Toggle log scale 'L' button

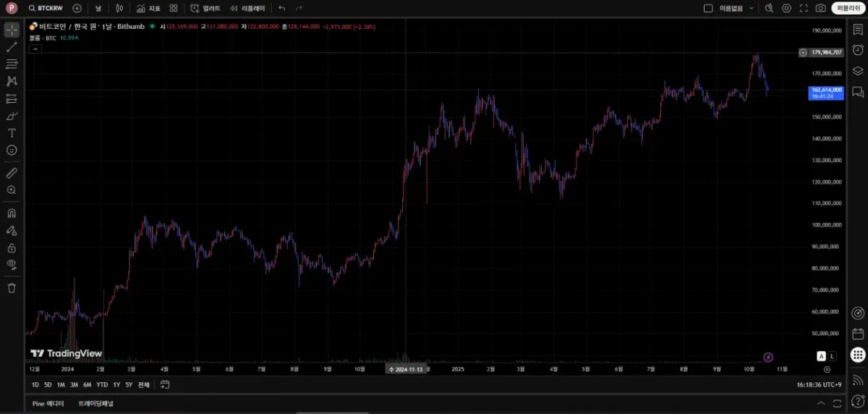tap(833, 356)
